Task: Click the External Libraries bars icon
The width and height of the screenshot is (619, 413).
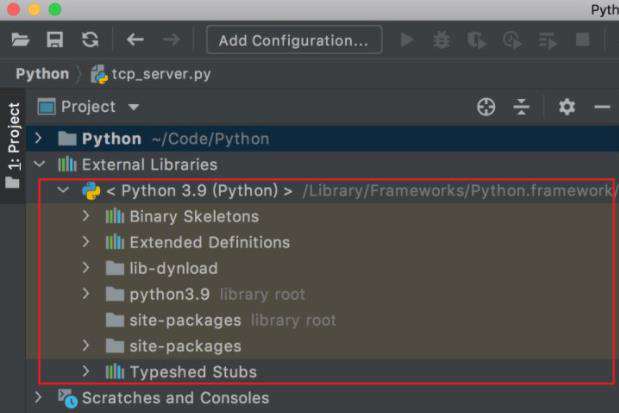Action: 67,164
